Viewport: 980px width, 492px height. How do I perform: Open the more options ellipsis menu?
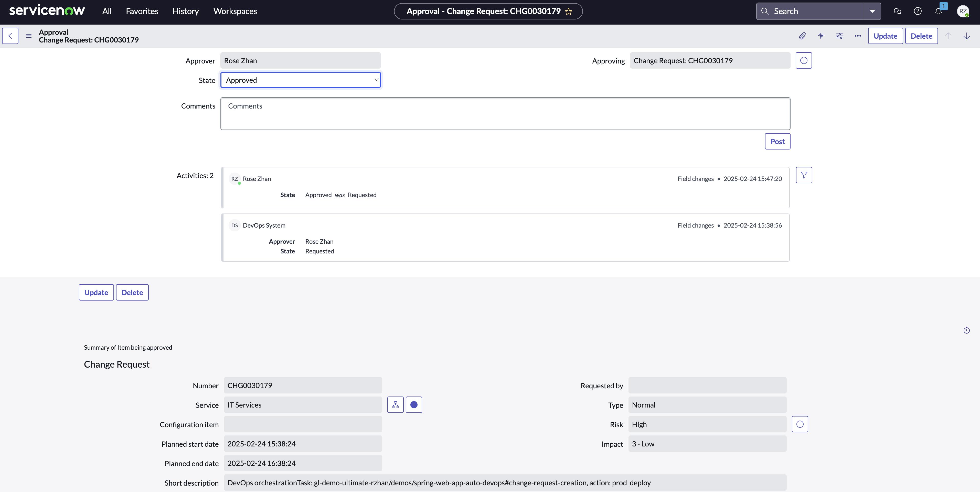[x=858, y=36]
